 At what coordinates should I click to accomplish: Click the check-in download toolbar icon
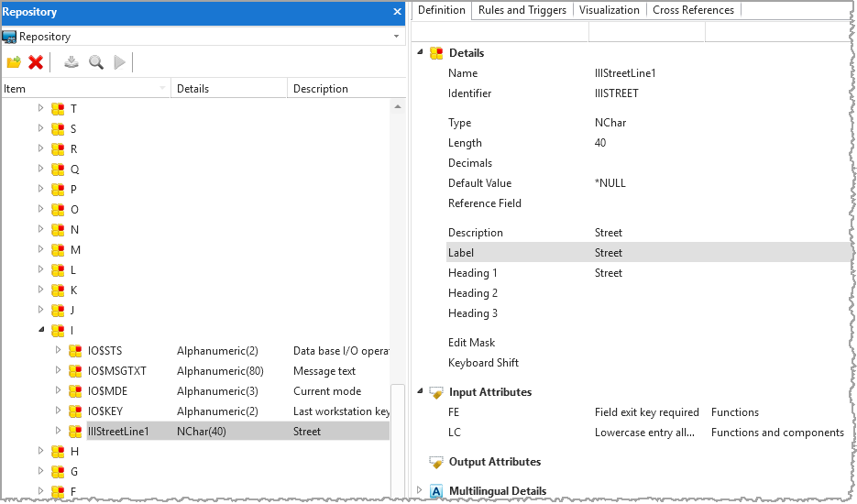(x=71, y=62)
